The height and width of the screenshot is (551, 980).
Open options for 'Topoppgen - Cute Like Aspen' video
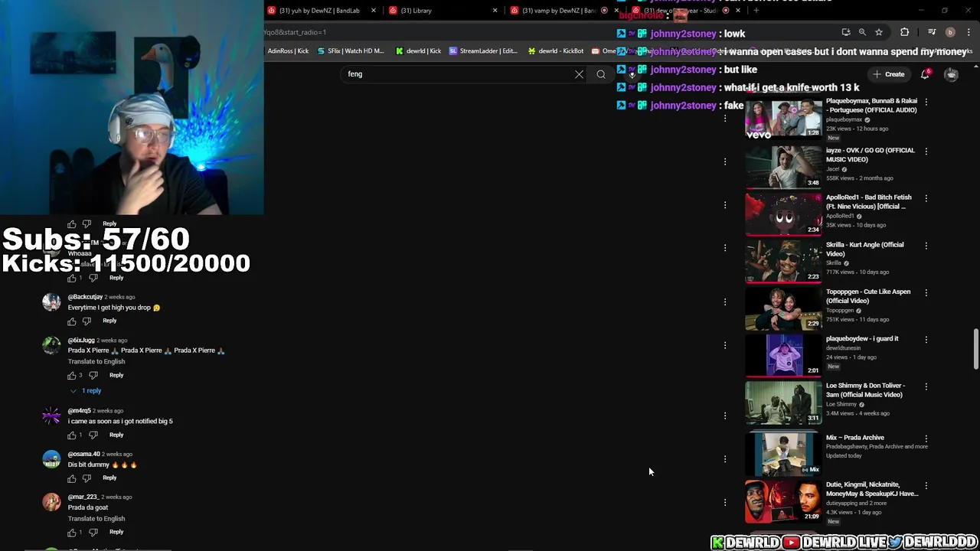click(x=926, y=293)
